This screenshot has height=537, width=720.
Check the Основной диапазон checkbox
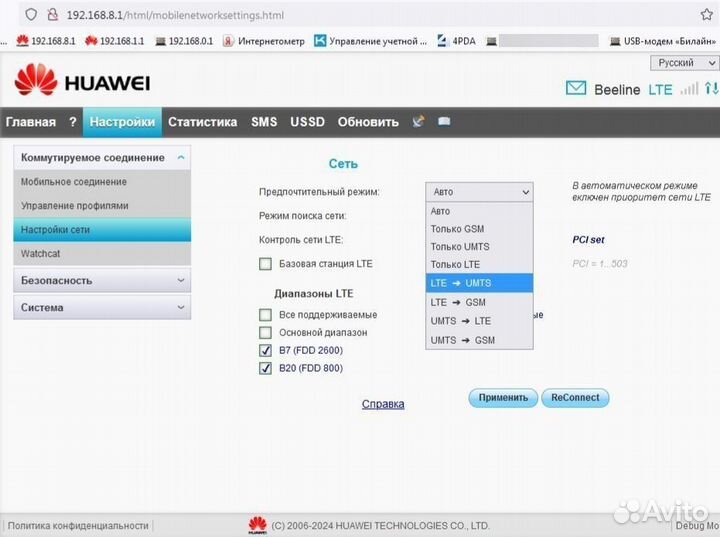(265, 333)
